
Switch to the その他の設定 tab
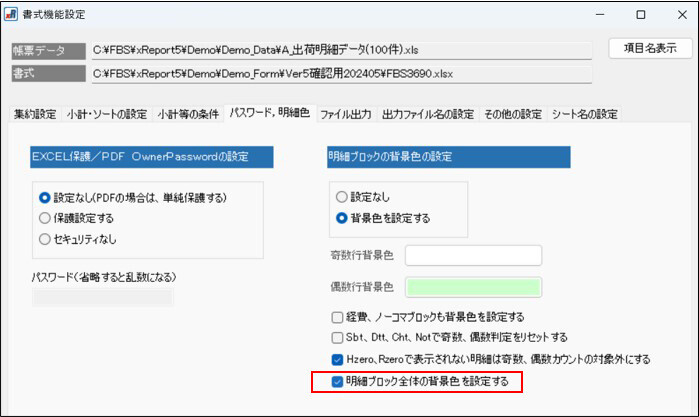[x=513, y=114]
